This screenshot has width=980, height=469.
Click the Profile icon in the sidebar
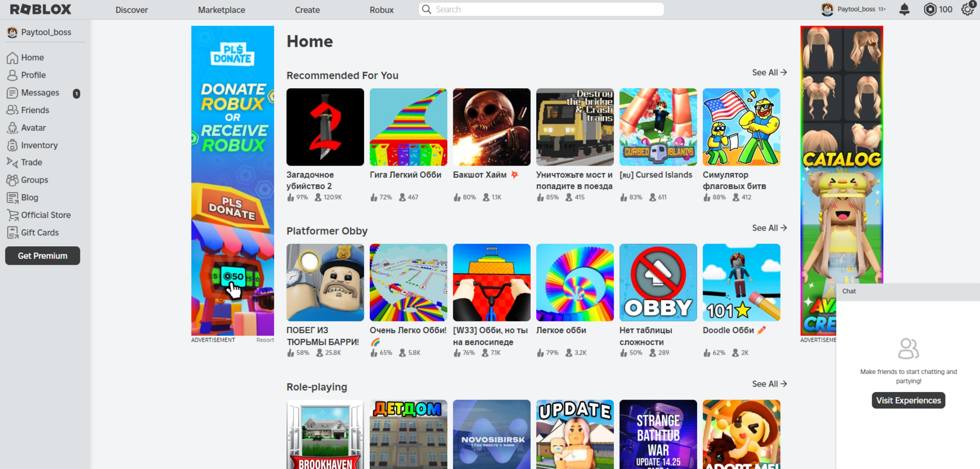[12, 75]
